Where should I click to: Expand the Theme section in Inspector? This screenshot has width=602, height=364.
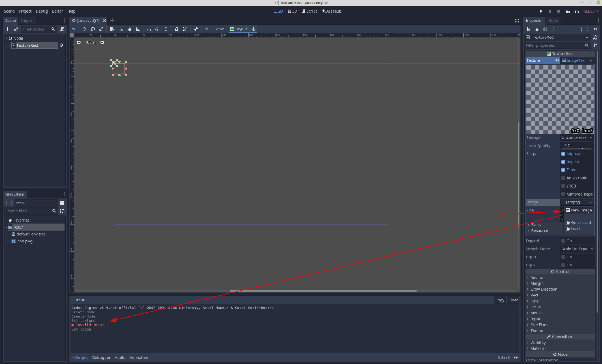537,331
